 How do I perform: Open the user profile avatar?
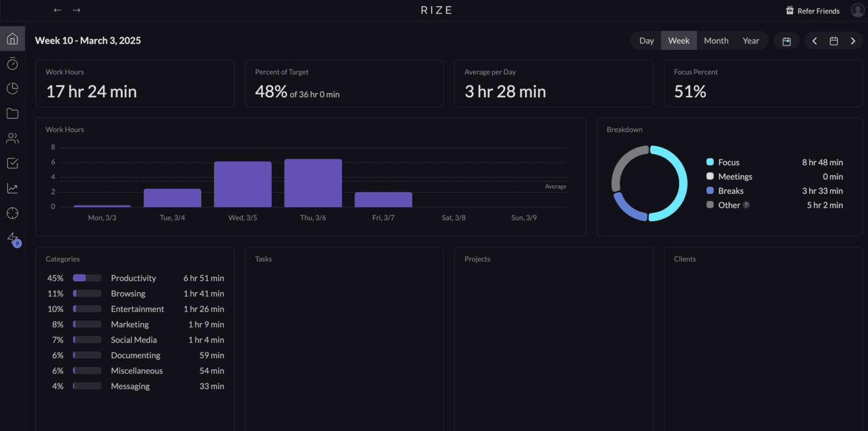click(x=857, y=10)
